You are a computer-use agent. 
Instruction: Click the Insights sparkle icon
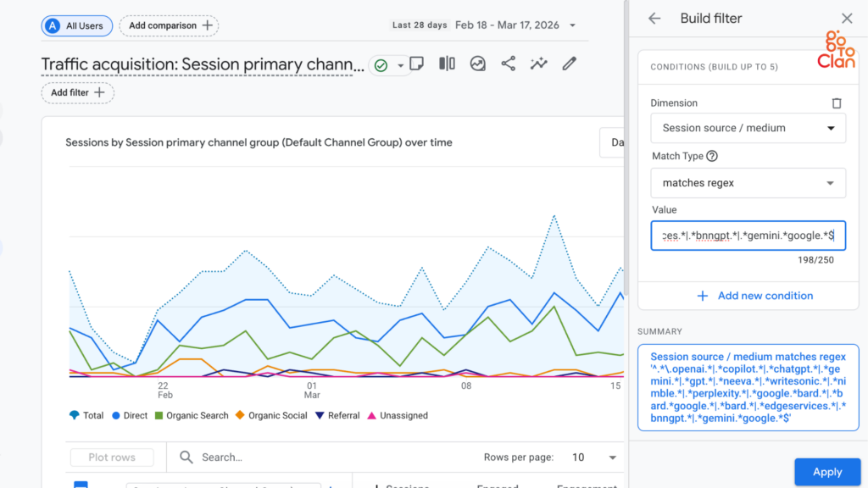(538, 63)
